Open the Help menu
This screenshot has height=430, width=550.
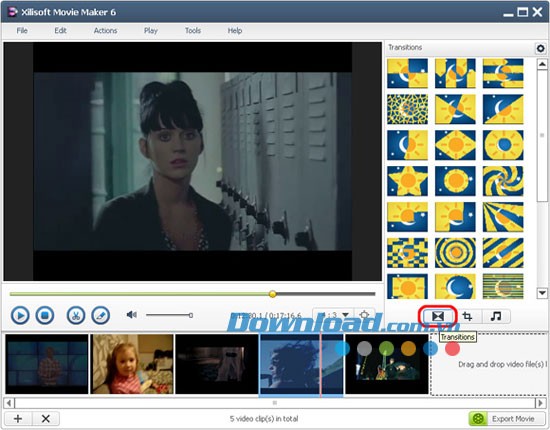click(x=235, y=31)
